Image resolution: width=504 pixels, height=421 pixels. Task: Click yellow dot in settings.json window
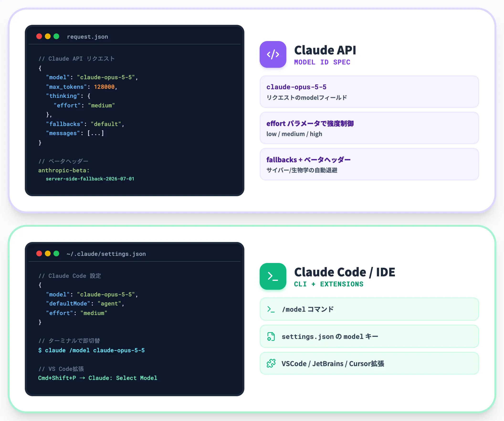click(48, 253)
